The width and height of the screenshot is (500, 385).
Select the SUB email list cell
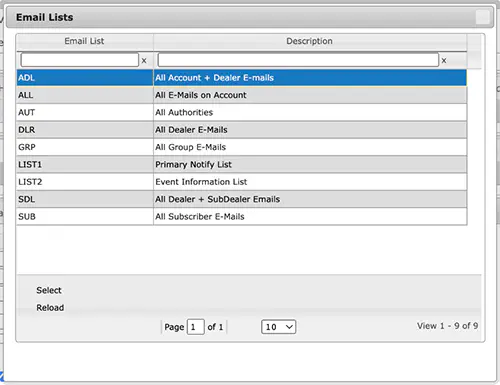pyautogui.click(x=85, y=216)
